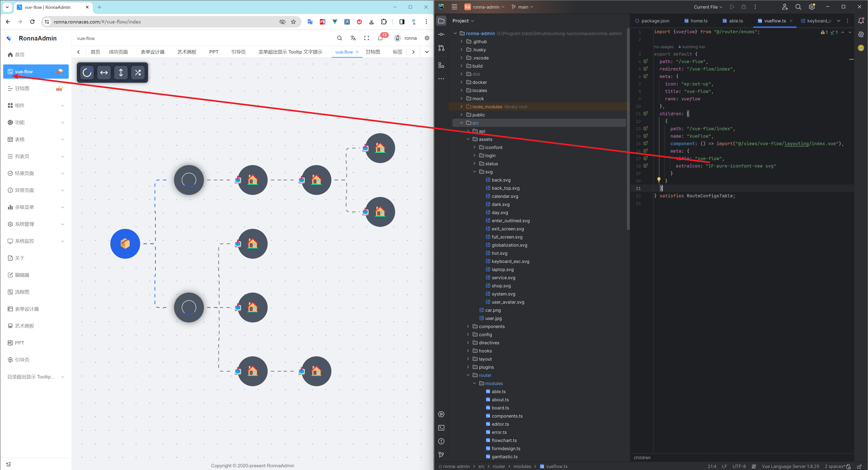
Task: Open 甘特图 in the sidebar menu
Action: [x=36, y=89]
